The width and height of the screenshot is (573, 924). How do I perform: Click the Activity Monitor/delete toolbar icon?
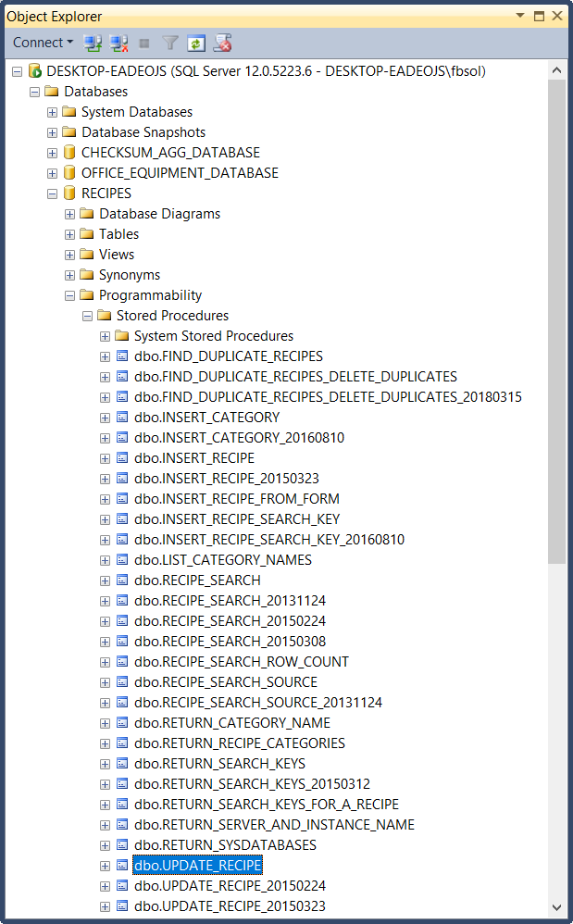(x=222, y=43)
